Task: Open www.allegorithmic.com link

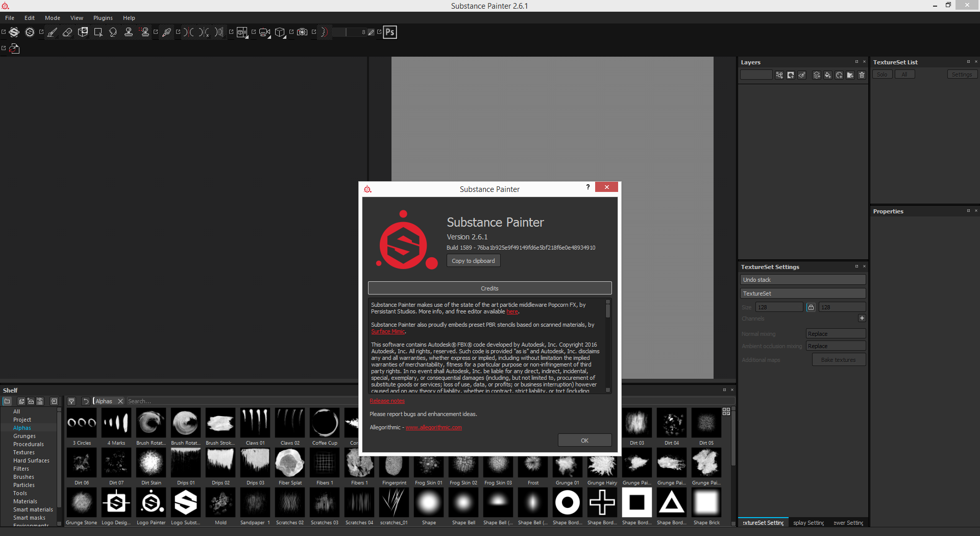Action: point(434,427)
